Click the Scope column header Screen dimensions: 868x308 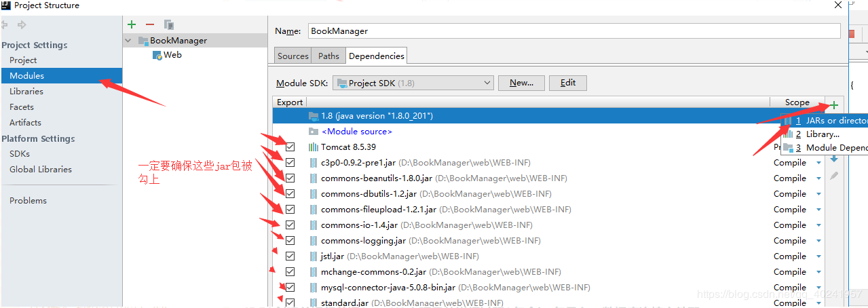(797, 102)
